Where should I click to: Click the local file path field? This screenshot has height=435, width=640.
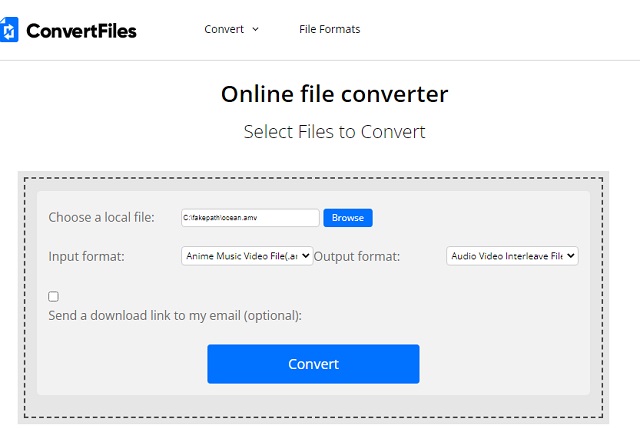250,218
